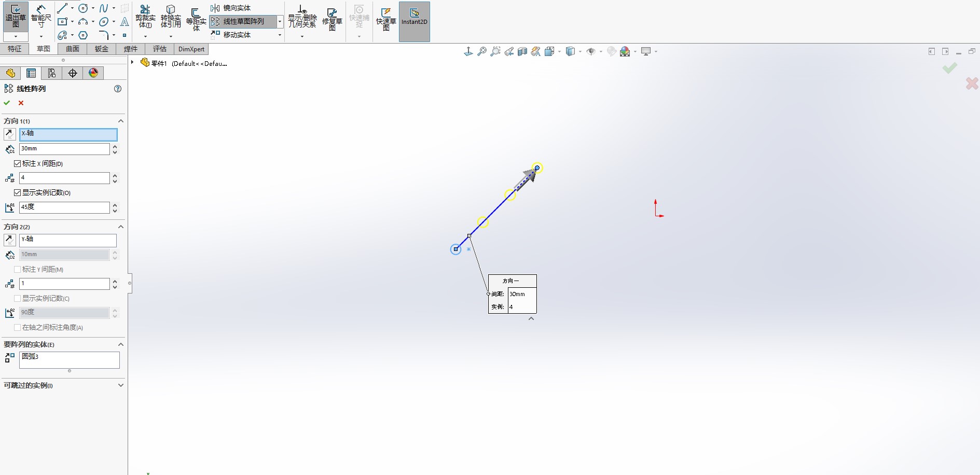Collapse the 方向 2 section

tap(121, 227)
